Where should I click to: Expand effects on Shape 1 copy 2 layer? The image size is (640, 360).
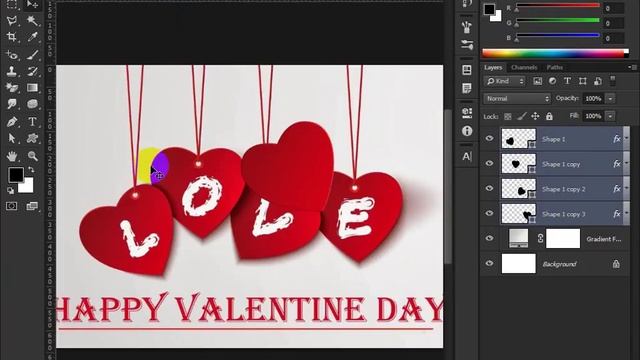point(627,189)
